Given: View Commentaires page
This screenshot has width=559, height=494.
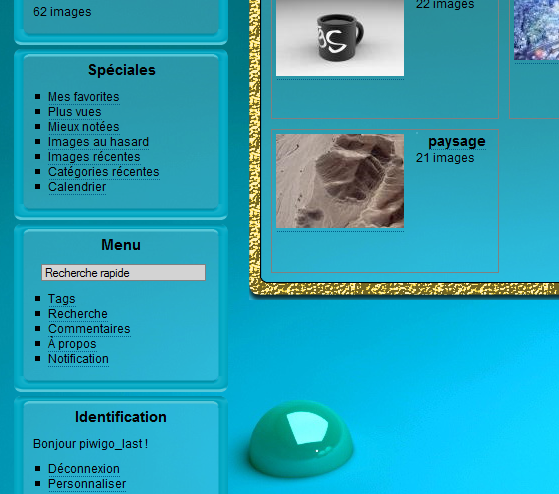Looking at the screenshot, I should 89,329.
